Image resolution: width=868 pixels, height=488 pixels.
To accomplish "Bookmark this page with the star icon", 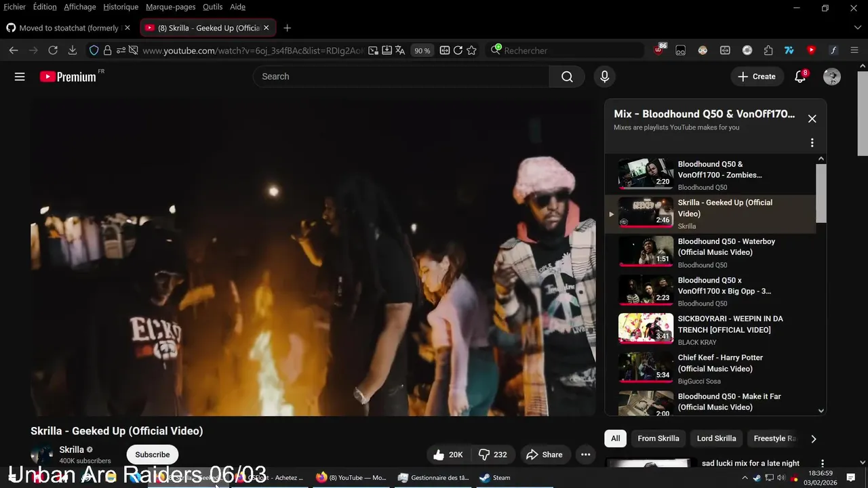I will click(x=472, y=50).
